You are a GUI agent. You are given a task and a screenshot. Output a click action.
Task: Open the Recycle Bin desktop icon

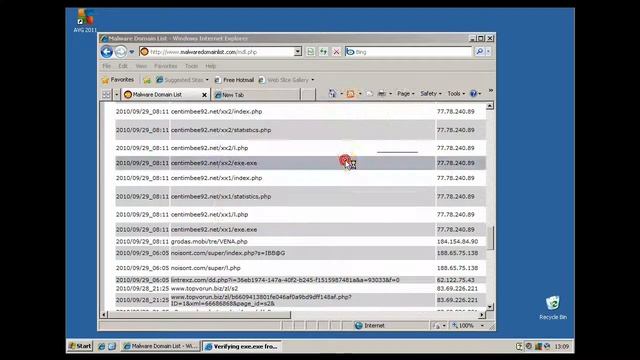click(x=553, y=308)
